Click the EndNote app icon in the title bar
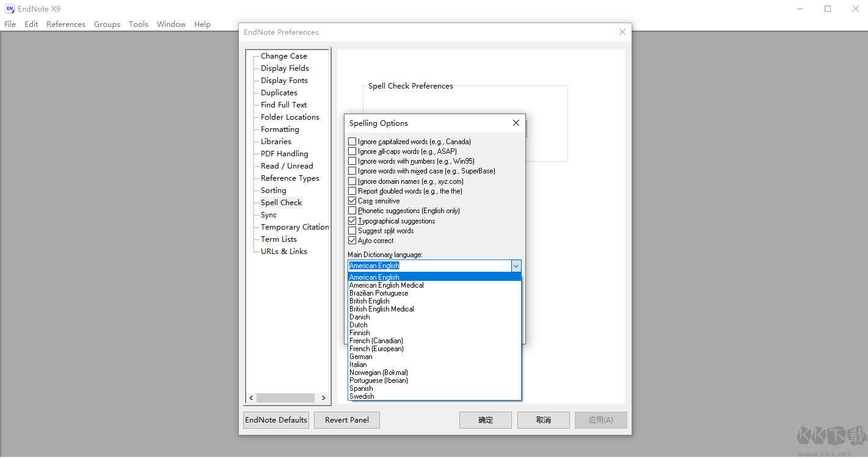Viewport: 868px width, 458px height. click(x=9, y=9)
